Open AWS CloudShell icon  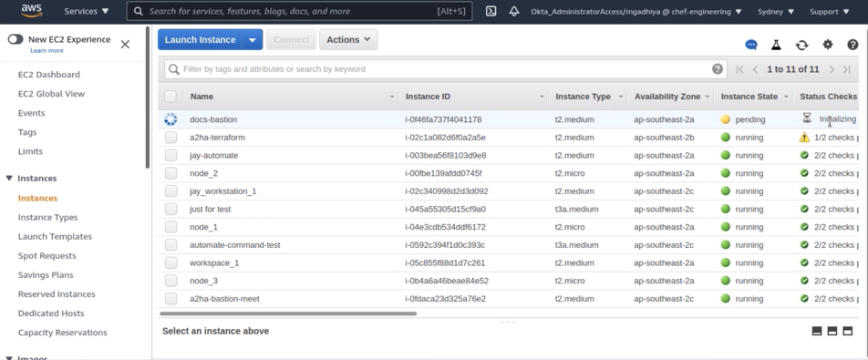pos(491,11)
